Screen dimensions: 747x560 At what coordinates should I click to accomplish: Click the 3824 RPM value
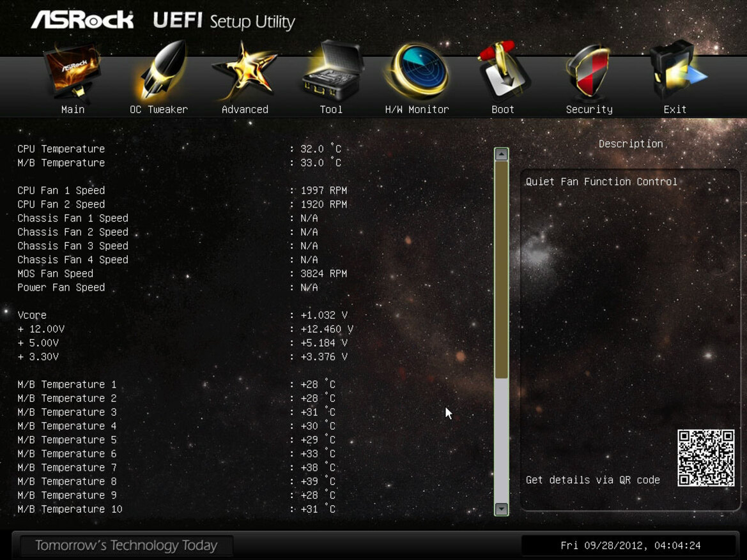click(x=324, y=274)
